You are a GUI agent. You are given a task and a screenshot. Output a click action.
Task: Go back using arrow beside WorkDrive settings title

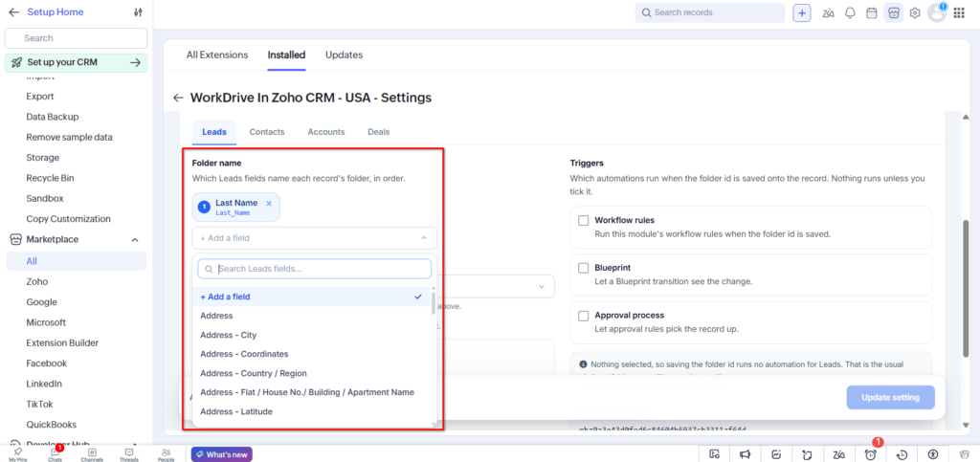pyautogui.click(x=179, y=98)
